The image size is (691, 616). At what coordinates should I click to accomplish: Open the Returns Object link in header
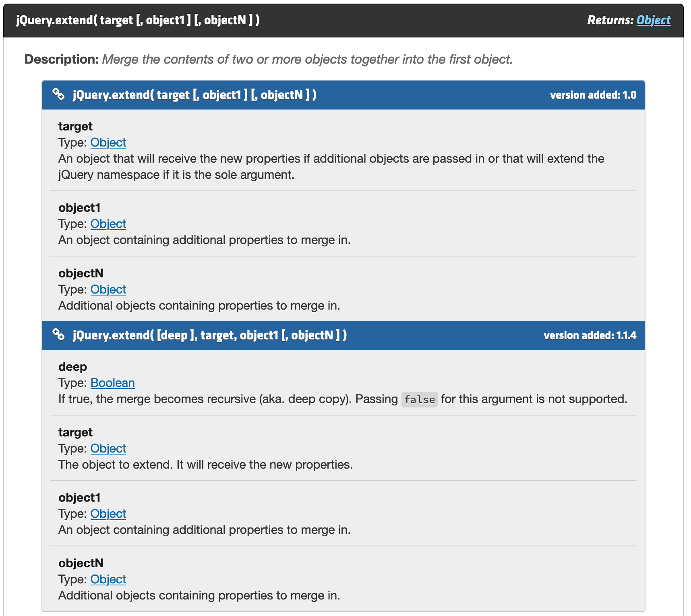(654, 20)
